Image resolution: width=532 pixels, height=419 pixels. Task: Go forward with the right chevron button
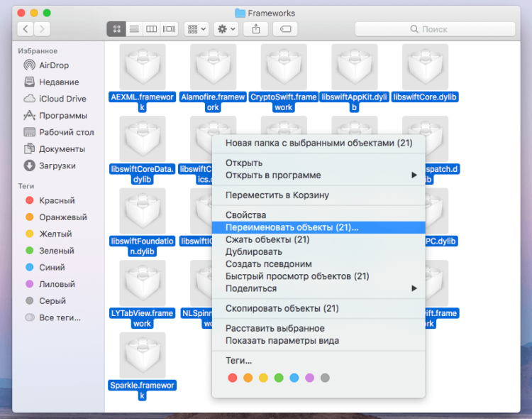[x=42, y=29]
